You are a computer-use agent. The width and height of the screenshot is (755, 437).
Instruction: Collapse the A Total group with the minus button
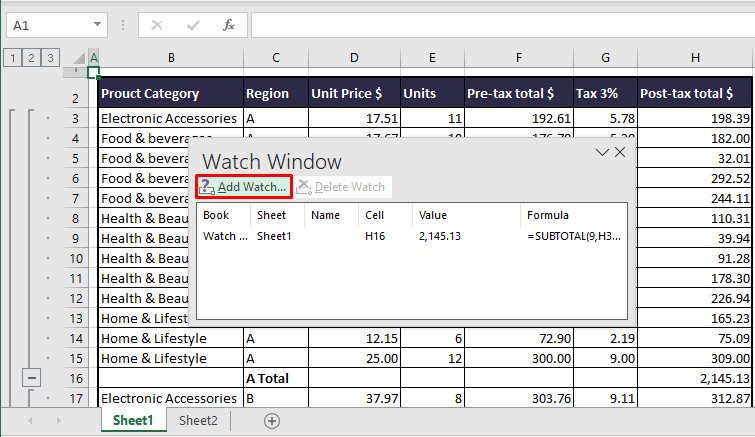pyautogui.click(x=31, y=378)
